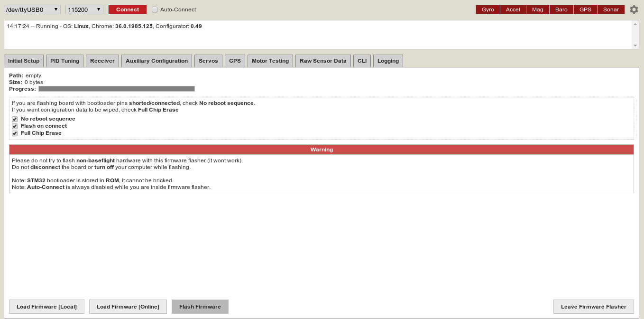Image resolution: width=644 pixels, height=319 pixels.
Task: Click the Accel sensor indicator
Action: [513, 9]
